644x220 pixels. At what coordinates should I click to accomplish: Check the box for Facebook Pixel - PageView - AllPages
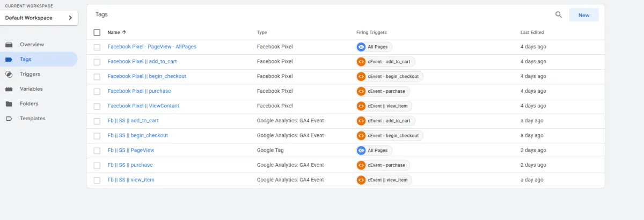97,47
